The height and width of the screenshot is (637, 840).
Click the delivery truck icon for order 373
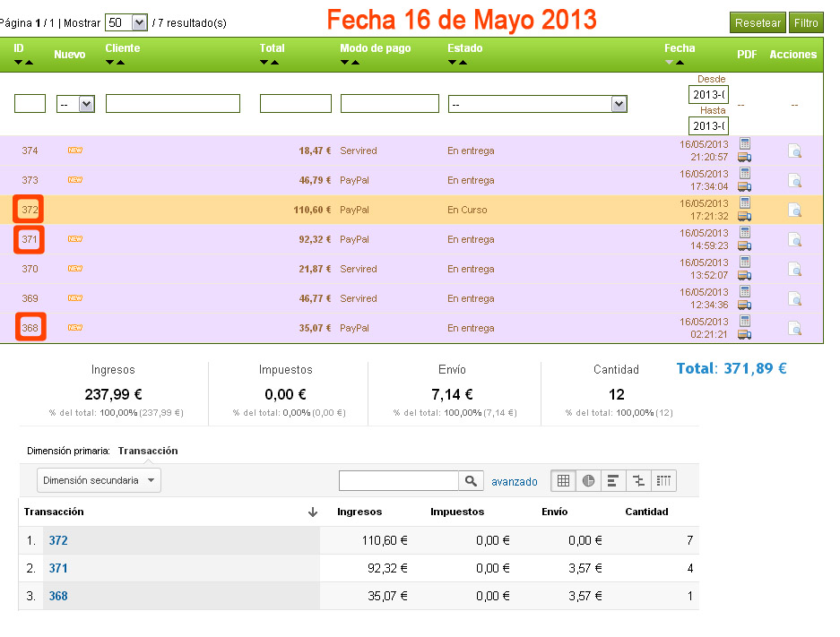click(745, 186)
